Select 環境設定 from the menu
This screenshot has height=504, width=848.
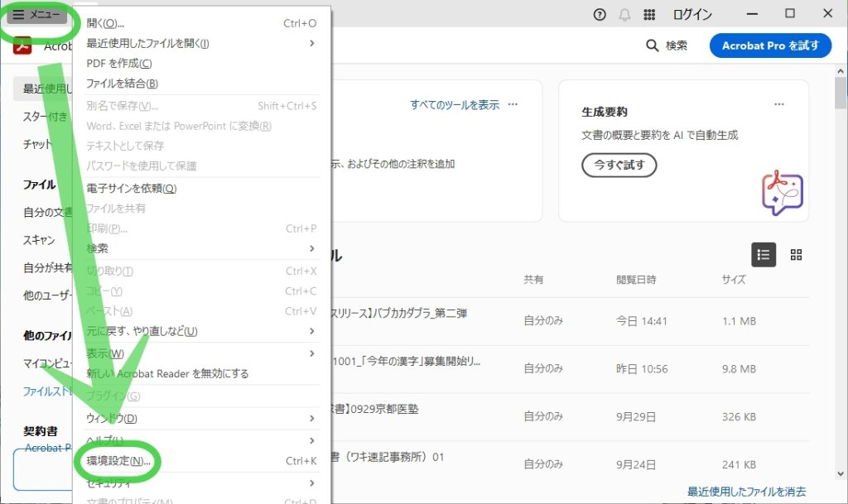coord(119,461)
